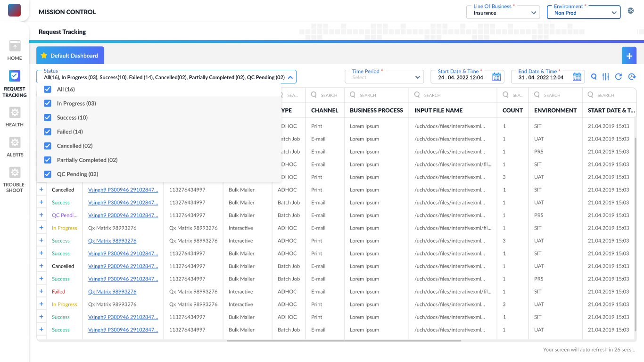Click the Input File Name search field
644x362 pixels.
[x=453, y=95]
